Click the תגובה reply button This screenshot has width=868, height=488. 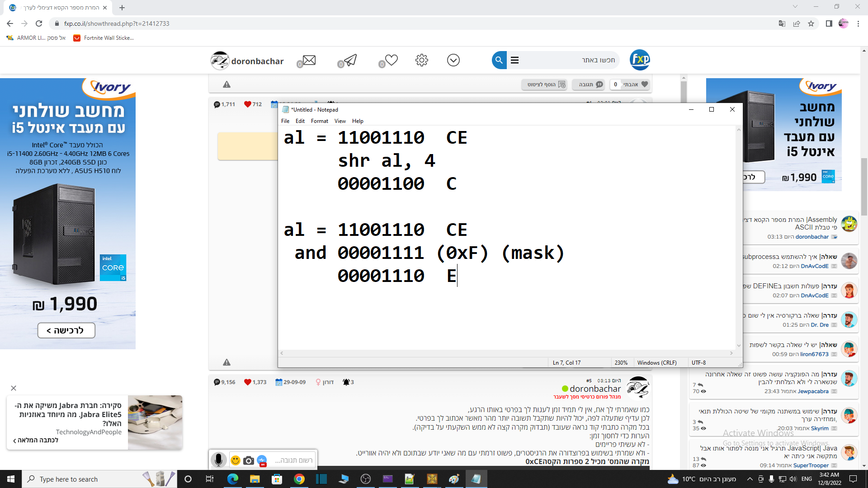pyautogui.click(x=589, y=84)
